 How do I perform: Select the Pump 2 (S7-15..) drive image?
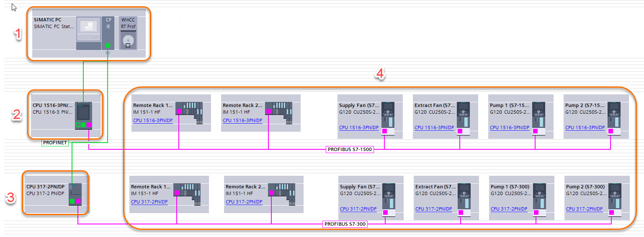tap(614, 119)
